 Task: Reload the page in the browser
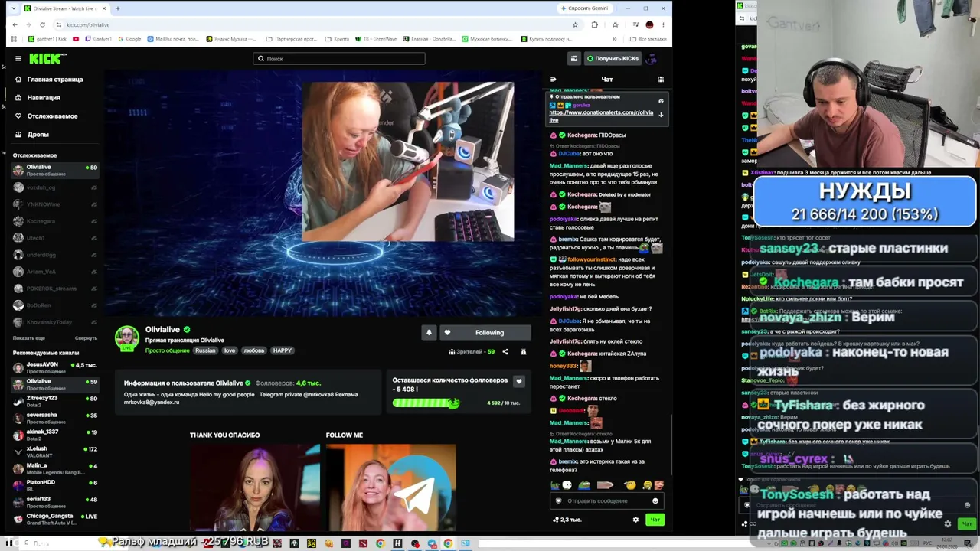(x=42, y=24)
